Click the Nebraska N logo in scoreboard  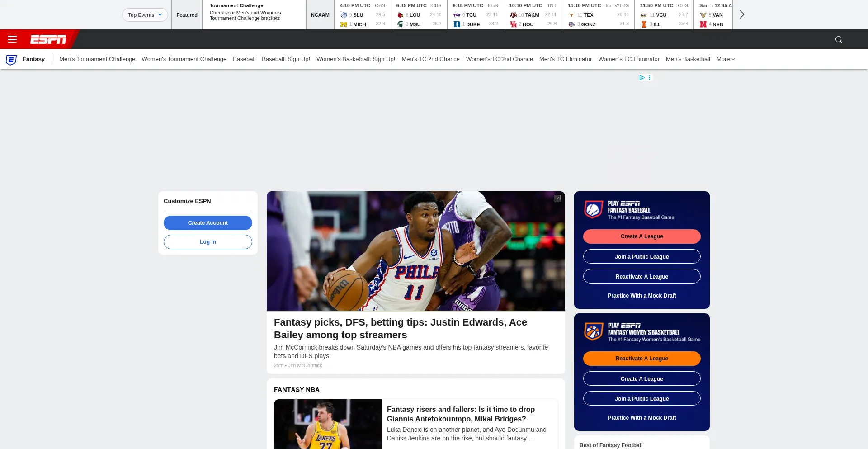pyautogui.click(x=703, y=24)
